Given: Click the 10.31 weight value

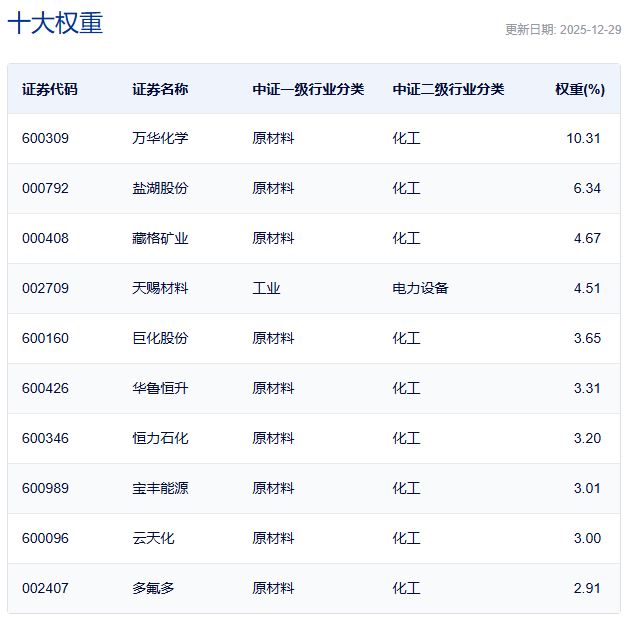Looking at the screenshot, I should (x=583, y=138).
